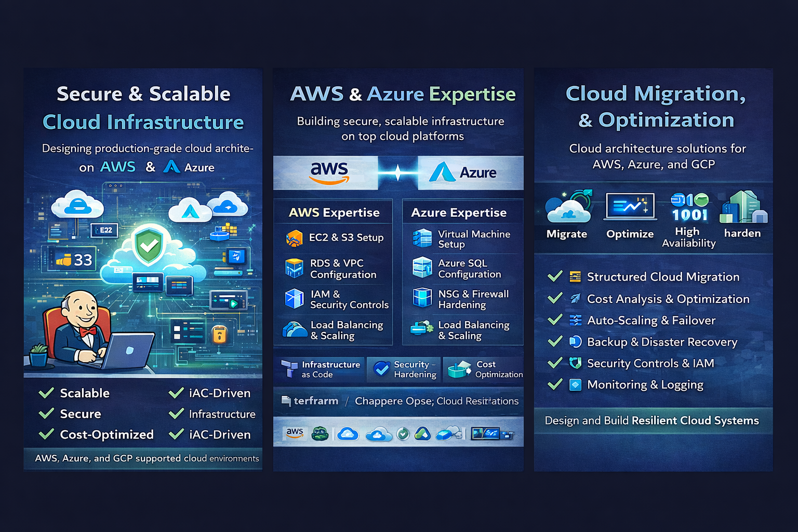Screen dimensions: 798x532
Task: Toggle the Cost-Optimized checkmark
Action: click(x=47, y=434)
